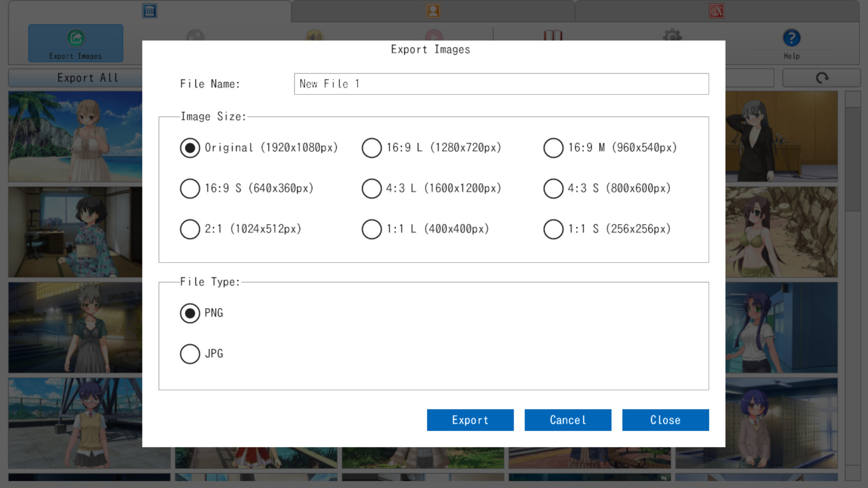Close the Export Images dialog
The width and height of the screenshot is (868, 488).
(665, 420)
